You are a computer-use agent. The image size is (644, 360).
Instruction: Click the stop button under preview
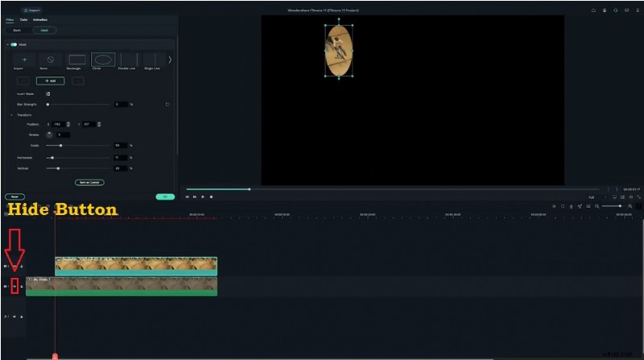coord(212,197)
